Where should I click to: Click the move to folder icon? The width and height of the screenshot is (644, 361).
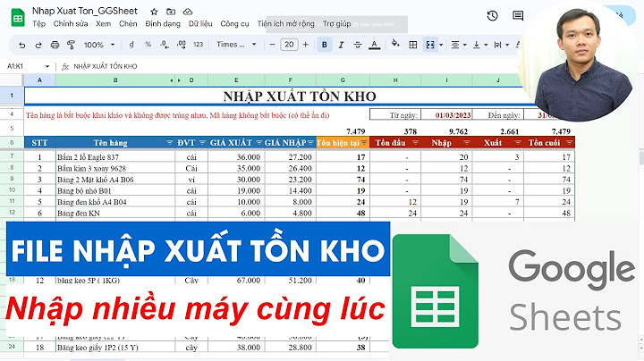click(171, 12)
